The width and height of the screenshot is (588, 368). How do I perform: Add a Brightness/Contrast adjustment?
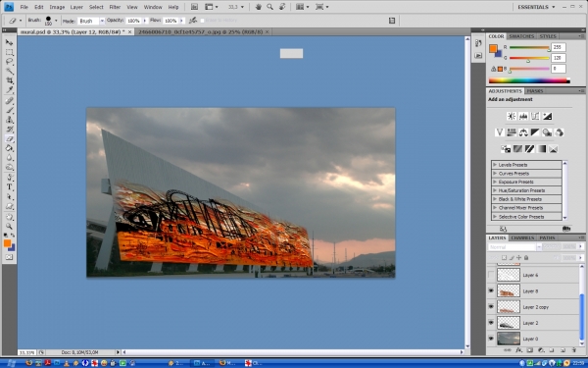tap(512, 116)
